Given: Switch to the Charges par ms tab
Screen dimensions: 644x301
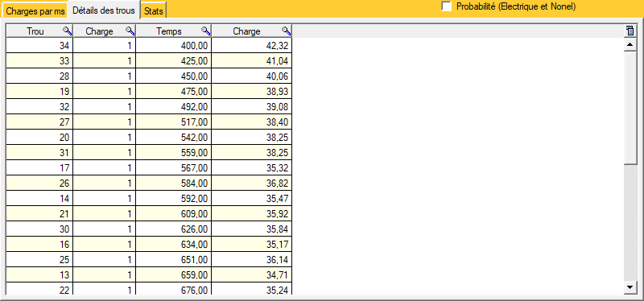Looking at the screenshot, I should click(x=35, y=11).
